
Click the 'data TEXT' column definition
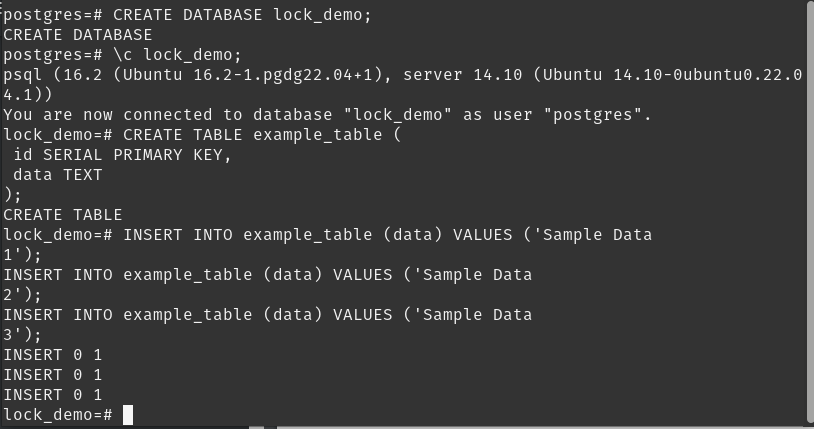click(x=58, y=175)
